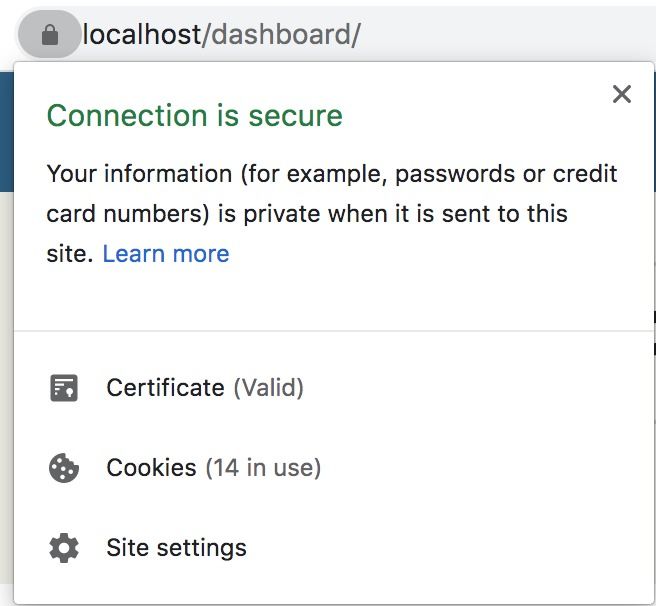Click the /dashboard/ path in the URL
Image resolution: width=656 pixels, height=606 pixels.
coord(281,35)
